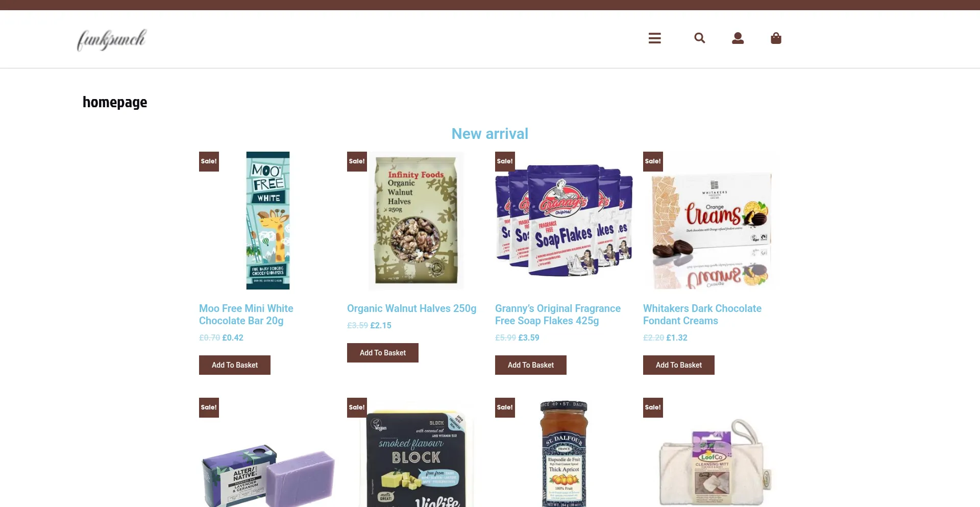Viewport: 980px width, 507px height.
Task: Open the hamburger navigation menu
Action: tap(654, 38)
